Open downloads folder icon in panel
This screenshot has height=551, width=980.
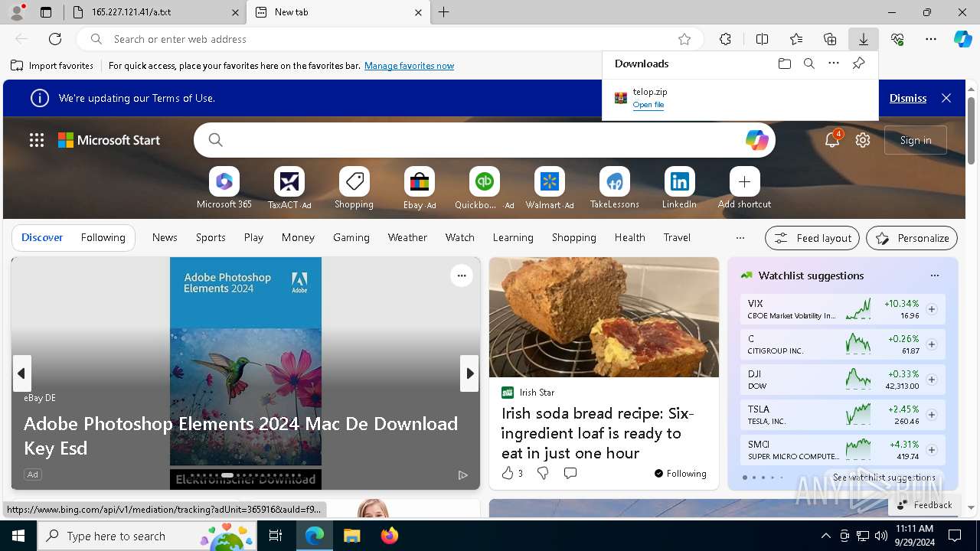click(784, 64)
